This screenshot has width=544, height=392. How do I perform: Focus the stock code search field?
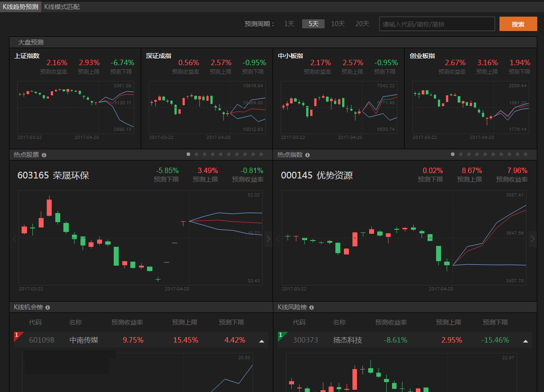click(x=437, y=24)
